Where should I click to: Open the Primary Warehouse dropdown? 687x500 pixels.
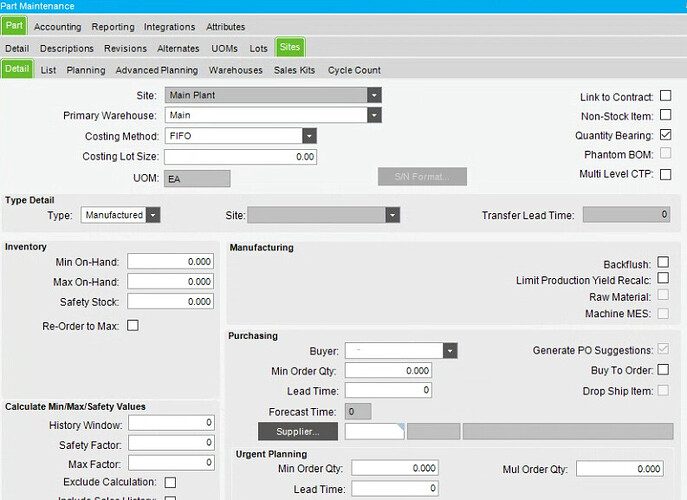374,115
